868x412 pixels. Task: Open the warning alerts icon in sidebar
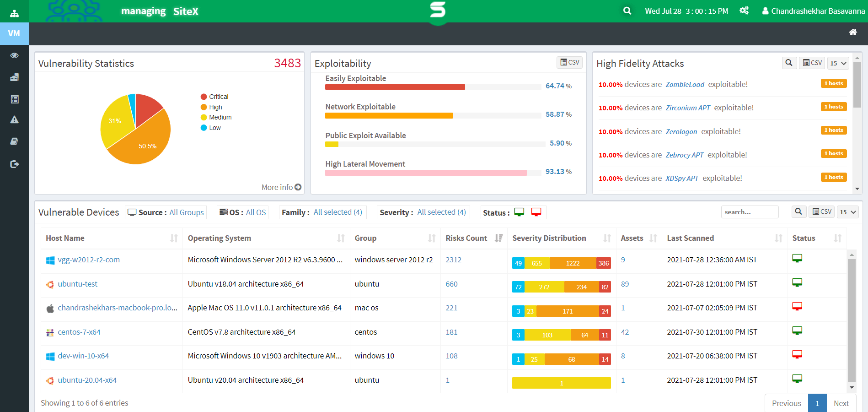[x=14, y=120]
